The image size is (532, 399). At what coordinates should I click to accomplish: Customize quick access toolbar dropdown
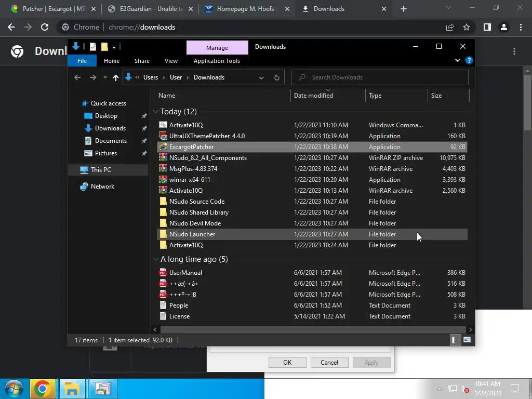(x=114, y=47)
